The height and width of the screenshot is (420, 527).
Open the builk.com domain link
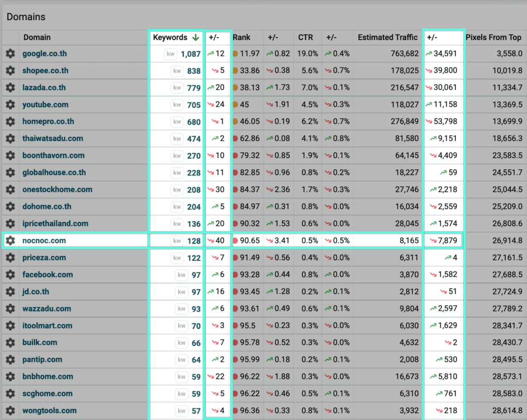tap(40, 343)
